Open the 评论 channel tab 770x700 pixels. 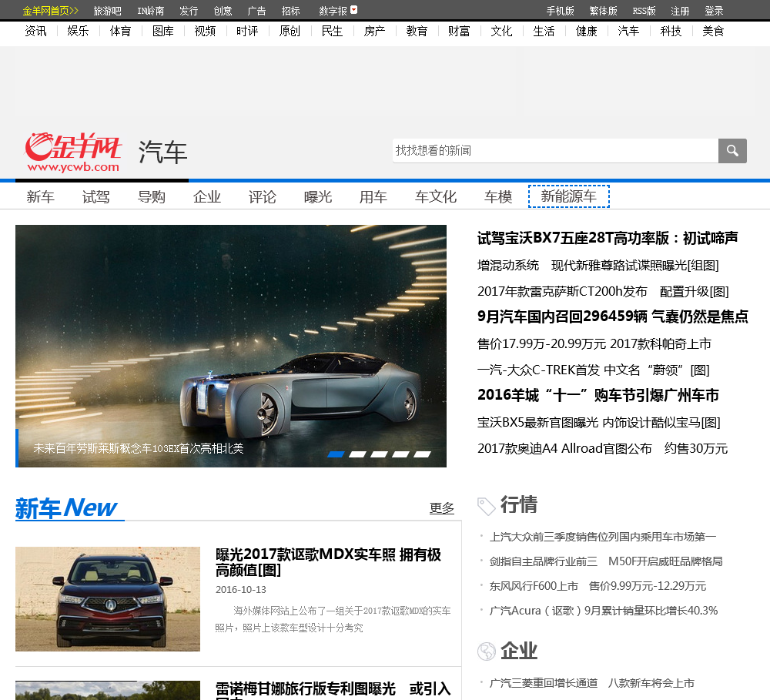(x=263, y=197)
